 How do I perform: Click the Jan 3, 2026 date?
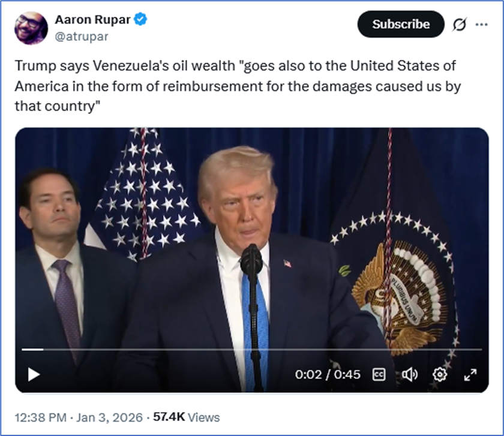[x=109, y=417]
